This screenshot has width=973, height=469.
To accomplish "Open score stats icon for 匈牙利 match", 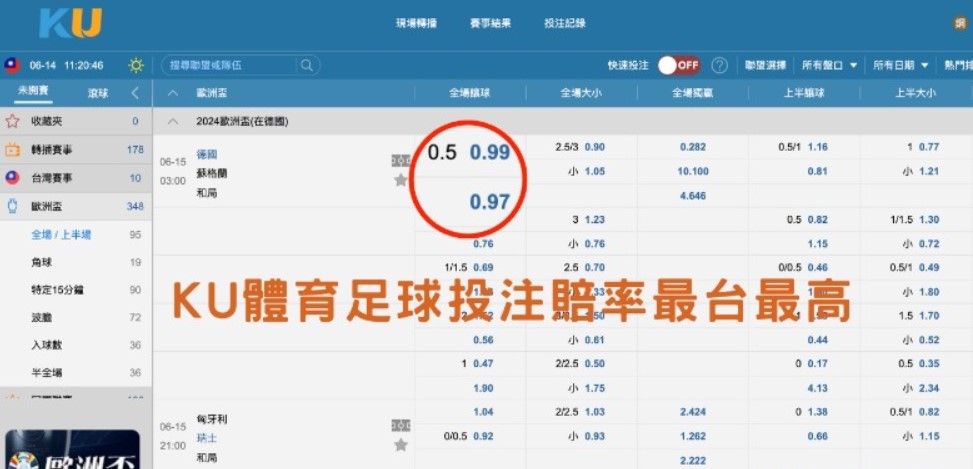I will (x=400, y=426).
